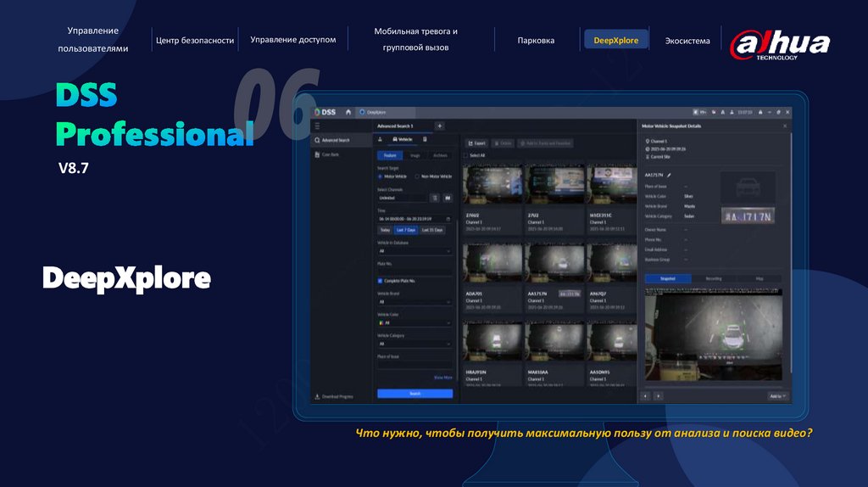Open the calendar icon in Time field
This screenshot has width=868, height=487.
point(448,220)
